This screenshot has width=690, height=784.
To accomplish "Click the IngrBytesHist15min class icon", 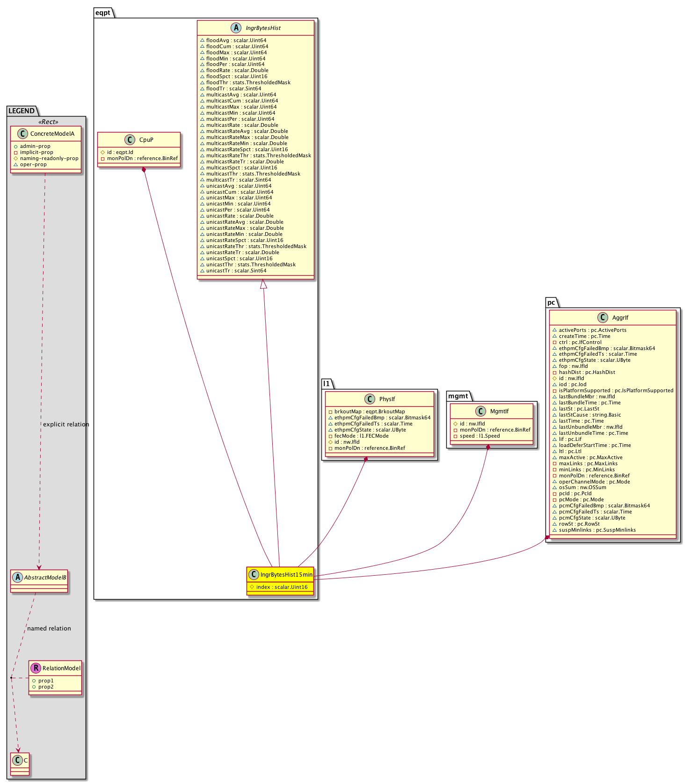I will click(x=254, y=575).
